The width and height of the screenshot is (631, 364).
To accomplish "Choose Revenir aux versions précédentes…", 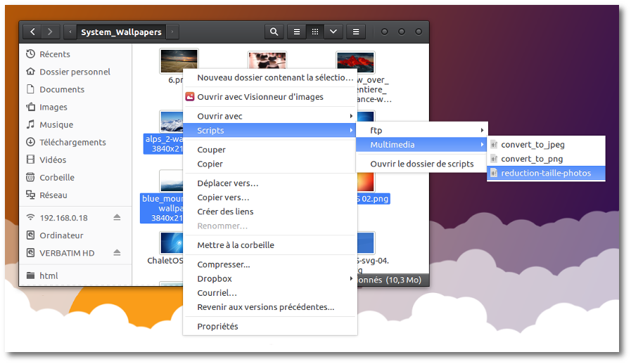I will coord(270,307).
